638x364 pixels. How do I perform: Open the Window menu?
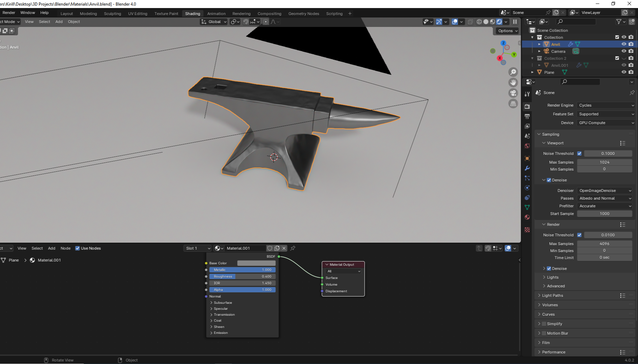point(28,13)
